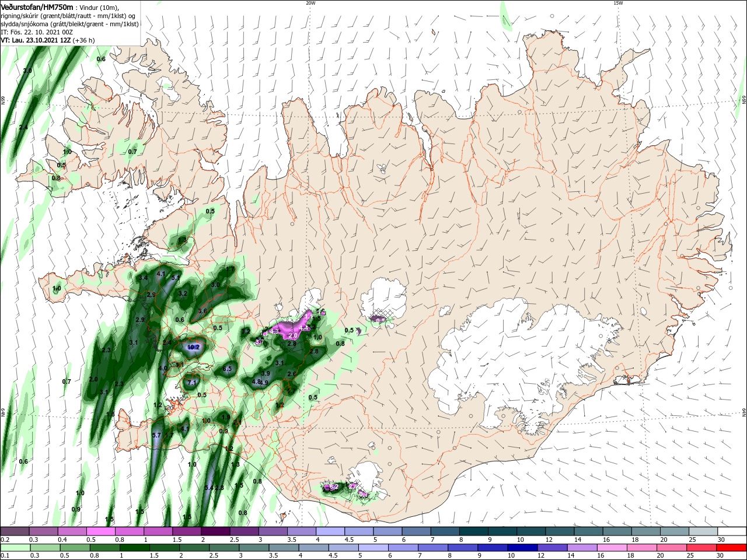
Task: Select the 5.1 precipitation value
Action: pyautogui.click(x=176, y=278)
